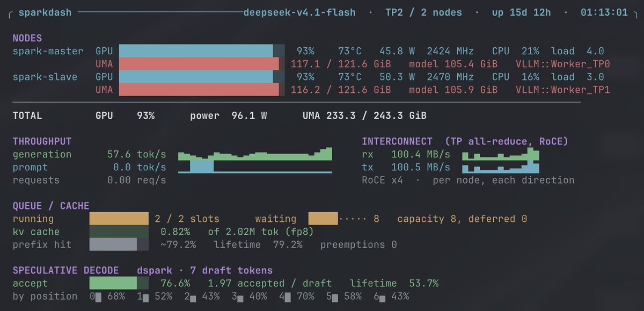The height and width of the screenshot is (311, 644).
Task: Click the '100.4 MB/s' rx value
Action: tap(421, 154)
